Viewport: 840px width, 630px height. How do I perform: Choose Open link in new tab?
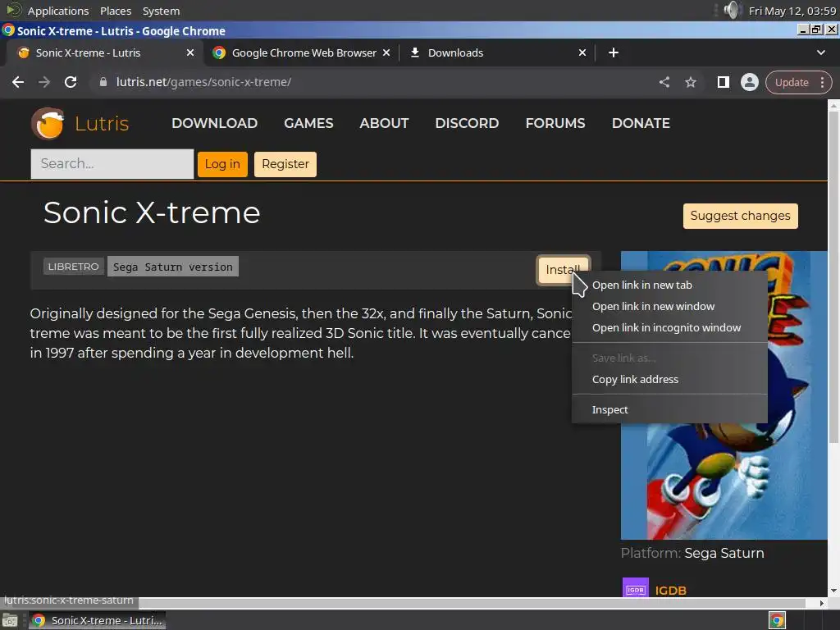(669, 285)
